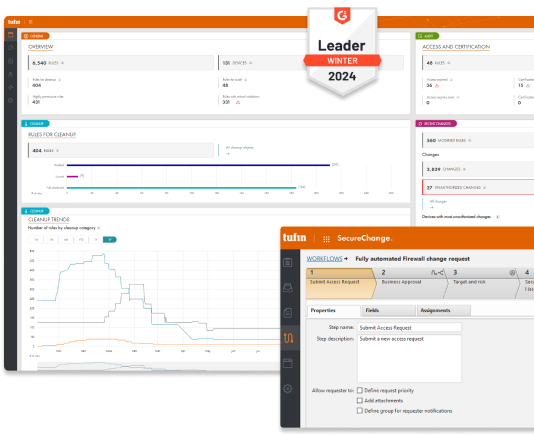Viewport: 534px width, 436px height.
Task: Click into the Step name input field
Action: click(x=409, y=327)
